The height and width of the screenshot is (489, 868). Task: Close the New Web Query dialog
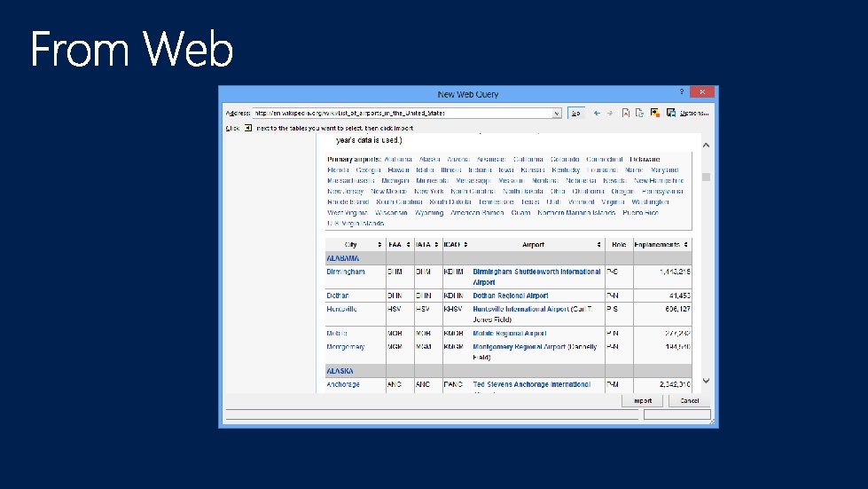tap(702, 92)
